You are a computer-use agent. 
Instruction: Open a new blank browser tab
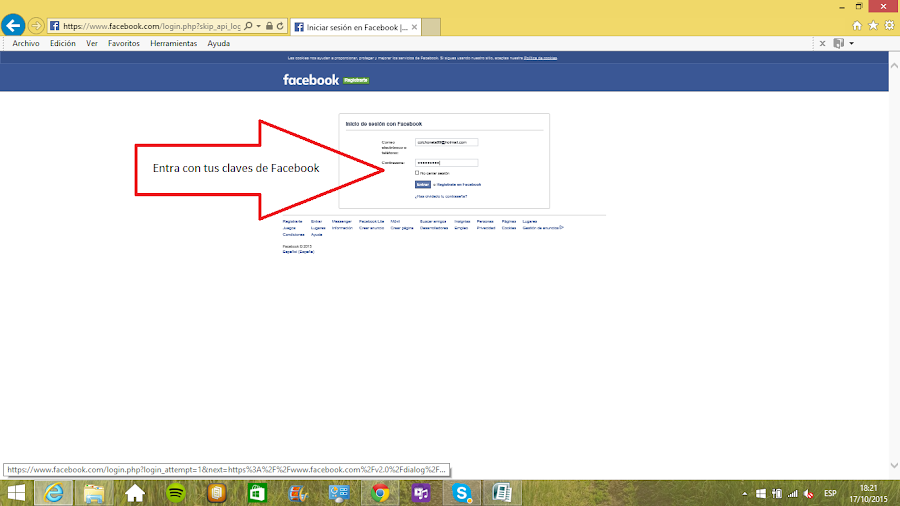(431, 27)
